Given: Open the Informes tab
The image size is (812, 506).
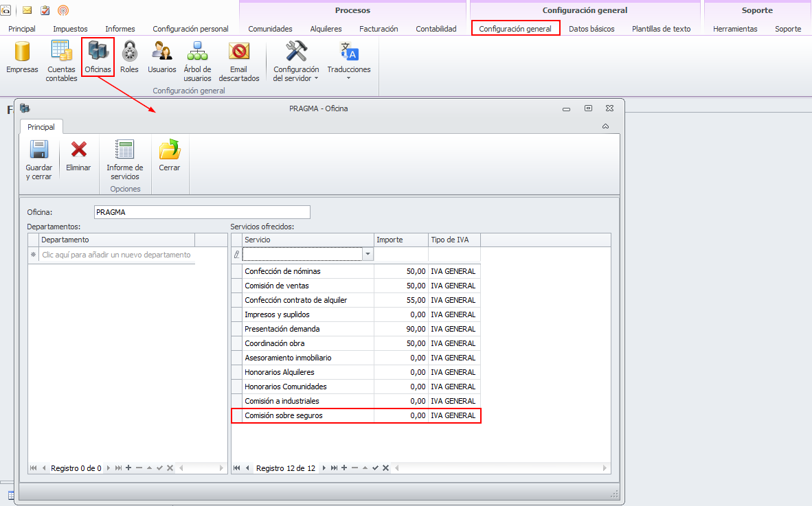Looking at the screenshot, I should coord(120,29).
